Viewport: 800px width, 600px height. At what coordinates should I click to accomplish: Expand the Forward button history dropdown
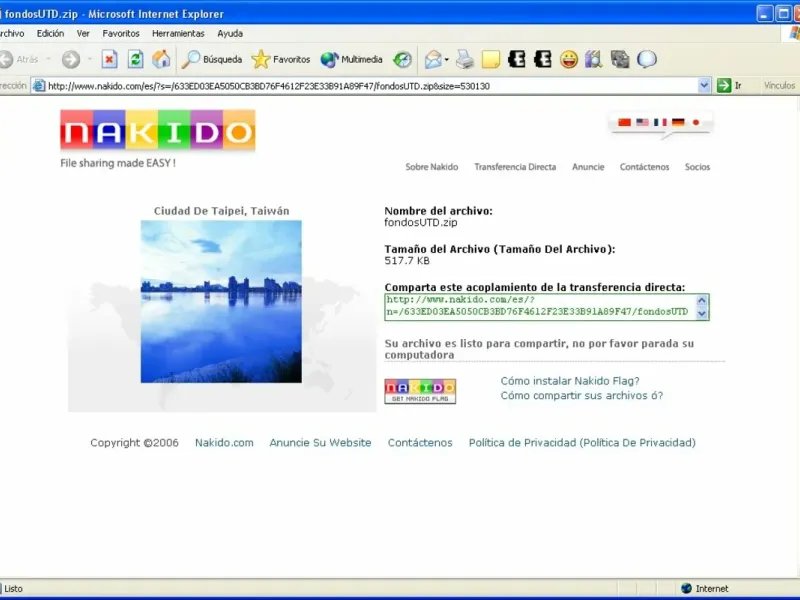[90, 60]
